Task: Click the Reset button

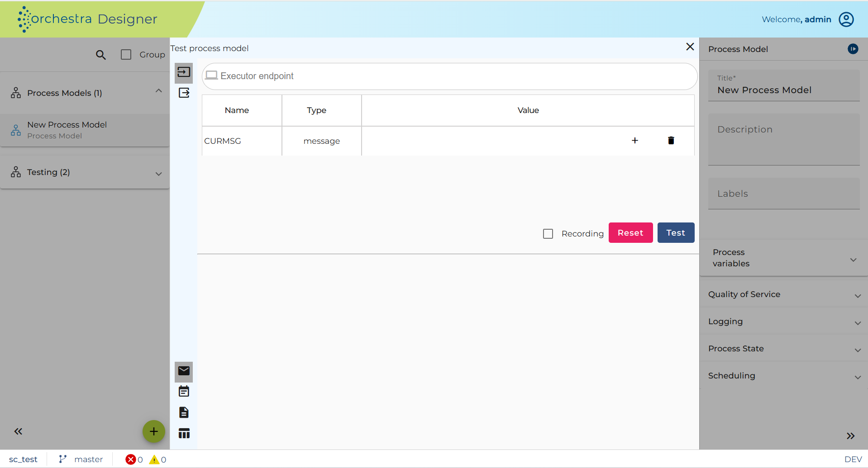Action: 630,233
